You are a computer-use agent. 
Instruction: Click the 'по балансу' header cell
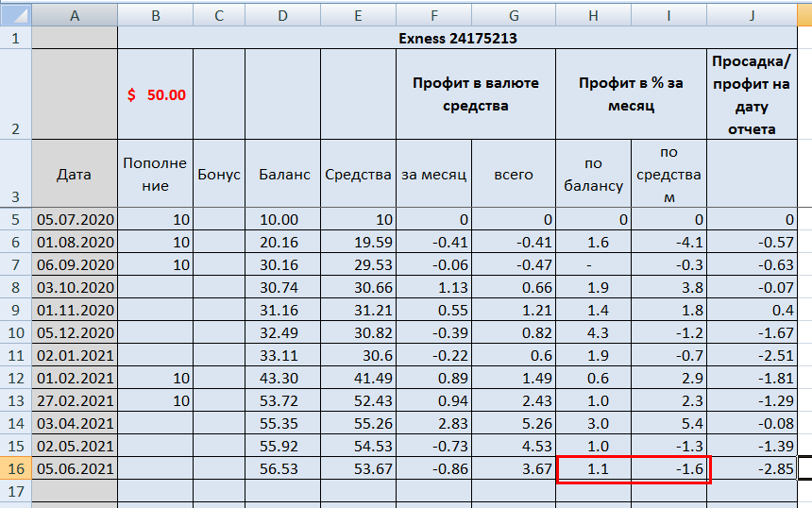[594, 174]
